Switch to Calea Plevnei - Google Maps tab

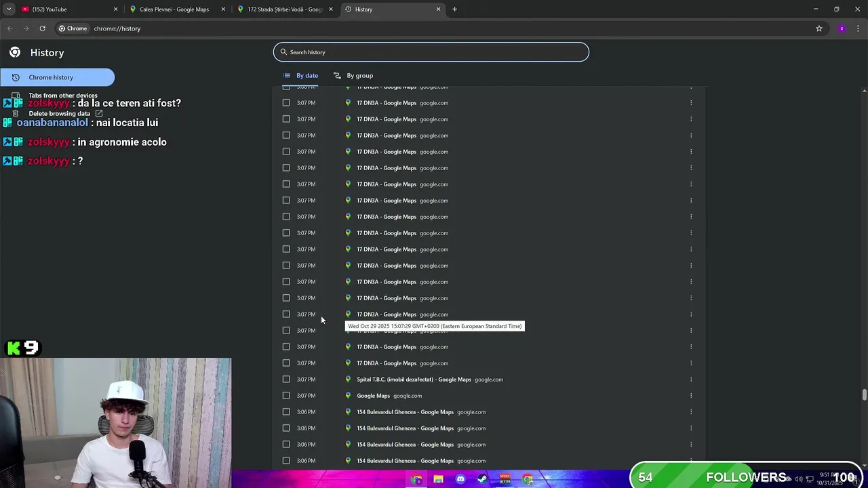[x=176, y=9]
